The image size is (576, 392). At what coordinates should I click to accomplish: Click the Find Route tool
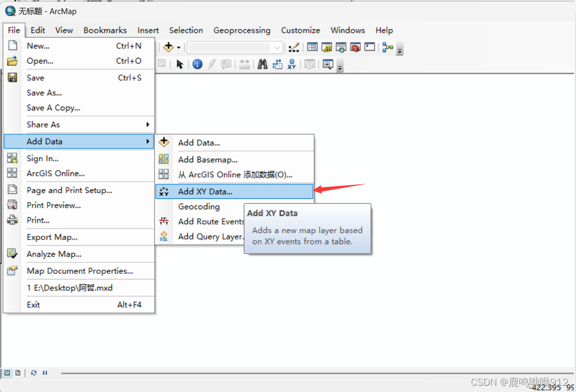(x=278, y=64)
